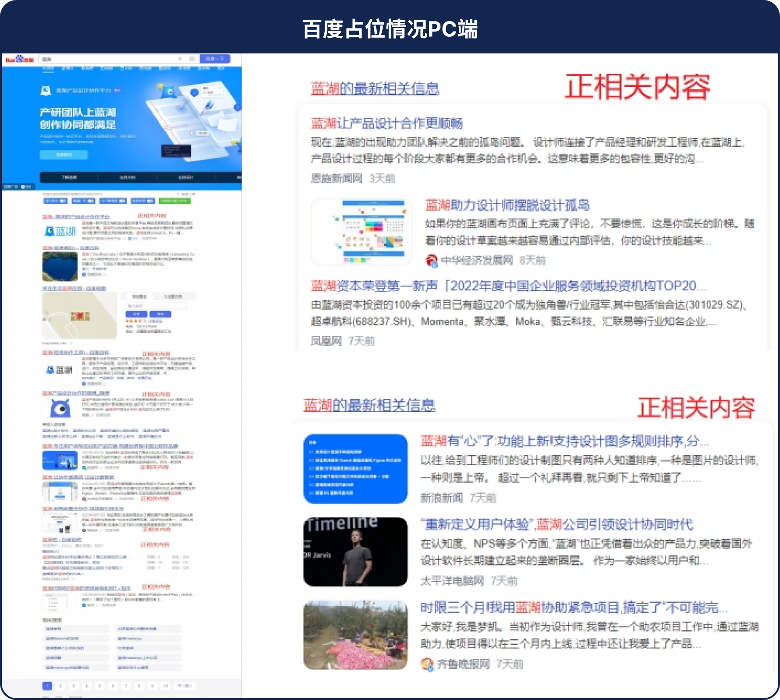Click the 百度一下 search button
The height and width of the screenshot is (700, 780).
pyautogui.click(x=215, y=59)
